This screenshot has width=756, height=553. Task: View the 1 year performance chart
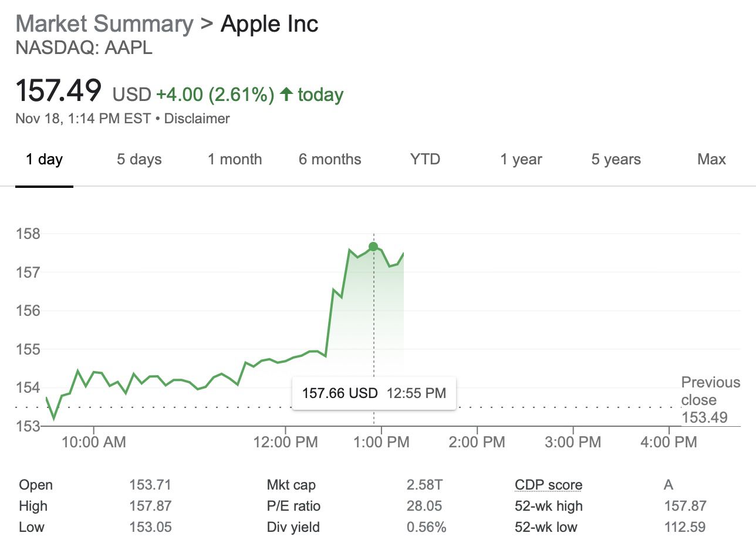click(x=521, y=159)
